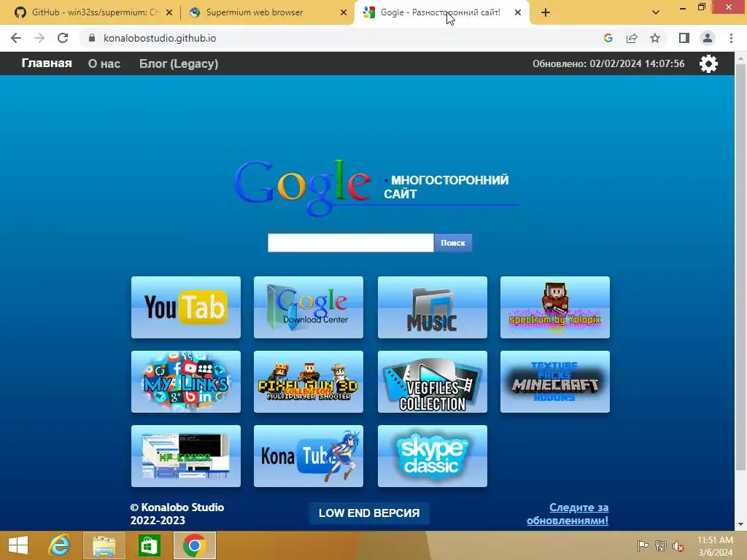
Task: Open site settings gear icon
Action: [x=708, y=64]
